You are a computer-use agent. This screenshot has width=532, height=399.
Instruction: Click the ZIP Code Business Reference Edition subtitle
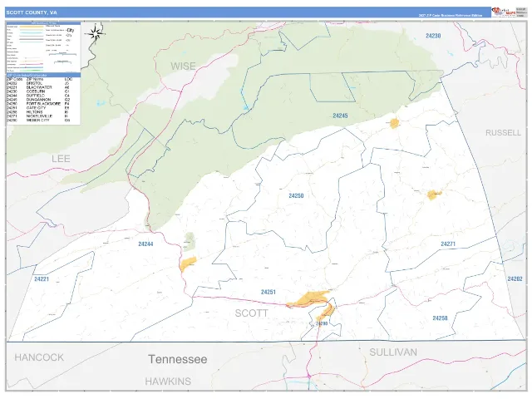tap(451, 16)
